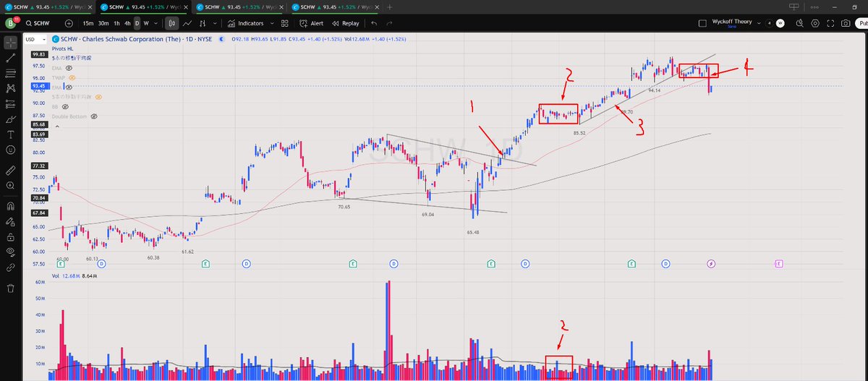Image resolution: width=868 pixels, height=381 pixels.
Task: Toggle visibility of Double Bottom indicator
Action: [x=93, y=116]
